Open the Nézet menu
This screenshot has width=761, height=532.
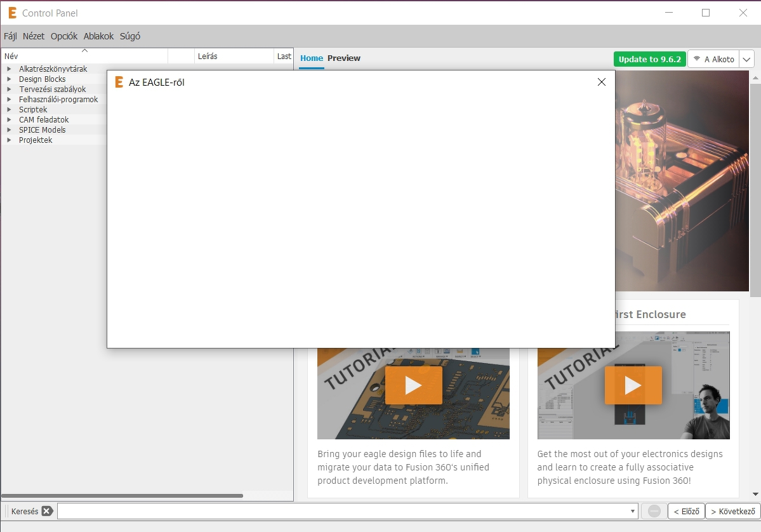(34, 36)
